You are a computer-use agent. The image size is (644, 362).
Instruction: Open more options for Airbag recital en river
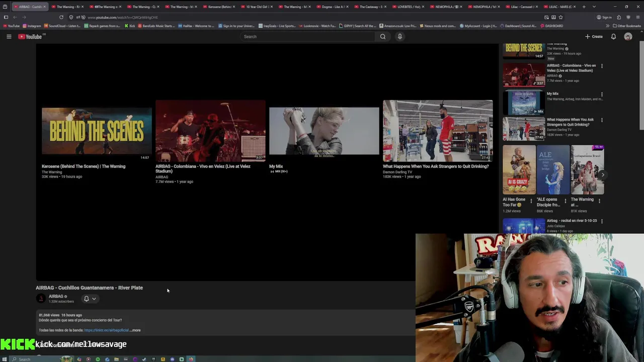pyautogui.click(x=602, y=221)
